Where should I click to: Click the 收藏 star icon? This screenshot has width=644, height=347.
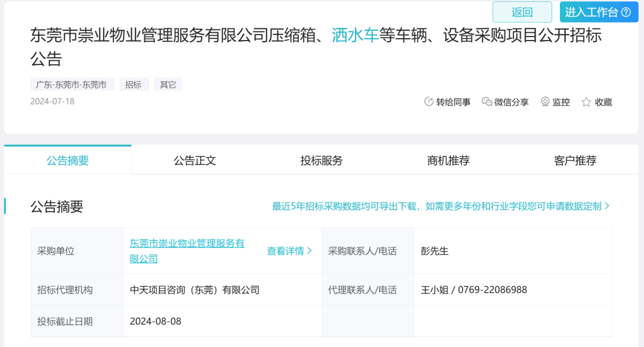coord(586,102)
